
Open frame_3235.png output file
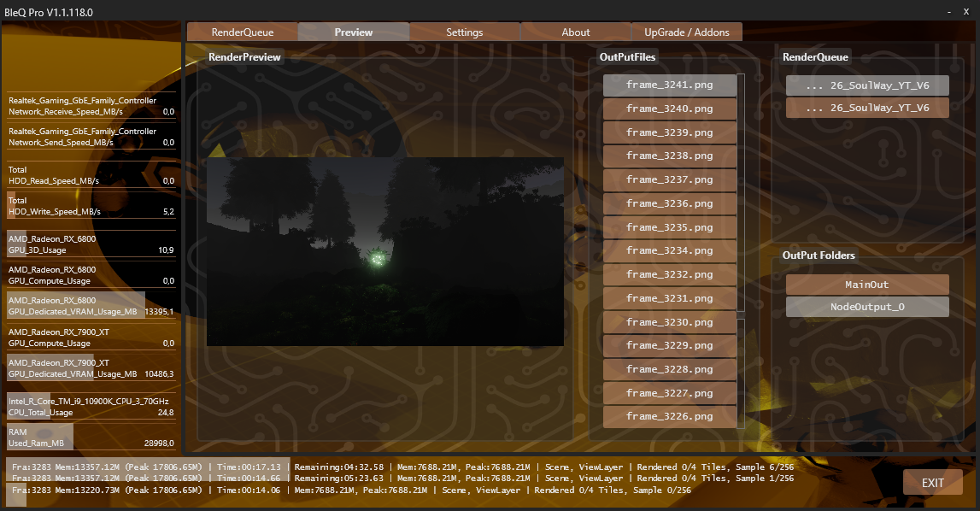coord(669,227)
